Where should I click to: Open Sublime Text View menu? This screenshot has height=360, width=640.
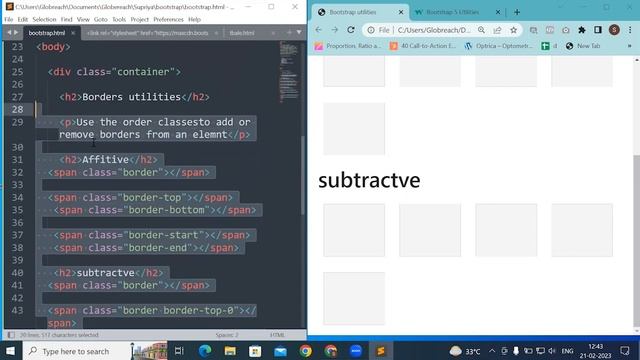[83, 19]
